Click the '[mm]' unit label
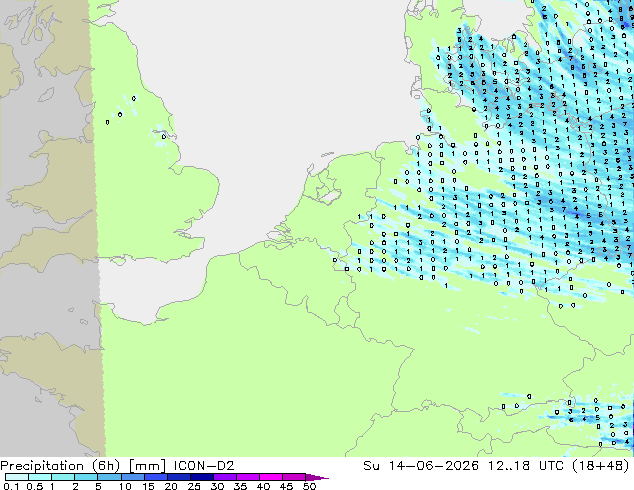This screenshot has height=490, width=634. click(x=147, y=466)
